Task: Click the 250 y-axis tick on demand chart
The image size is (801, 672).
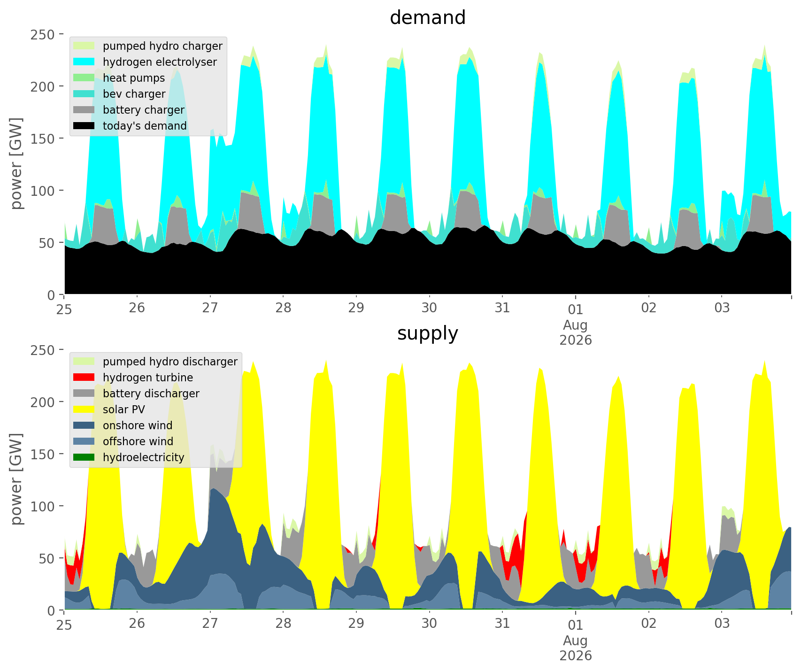Action: coord(44,35)
